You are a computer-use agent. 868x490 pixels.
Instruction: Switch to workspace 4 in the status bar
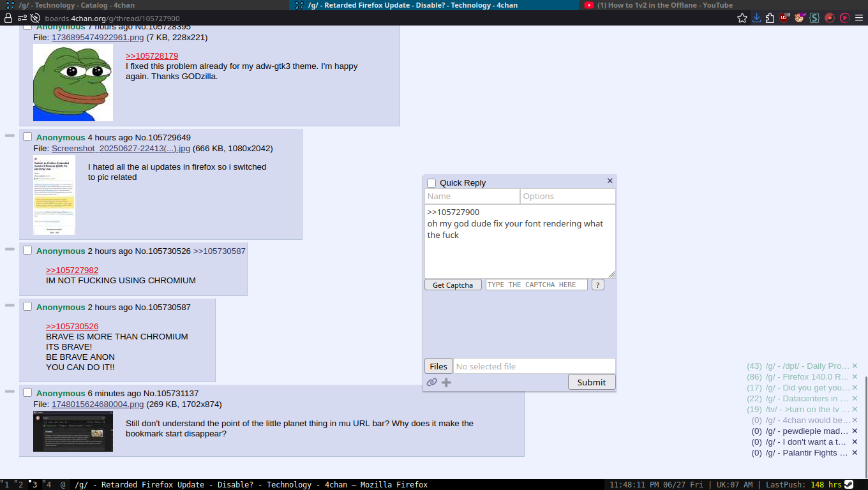coord(49,485)
